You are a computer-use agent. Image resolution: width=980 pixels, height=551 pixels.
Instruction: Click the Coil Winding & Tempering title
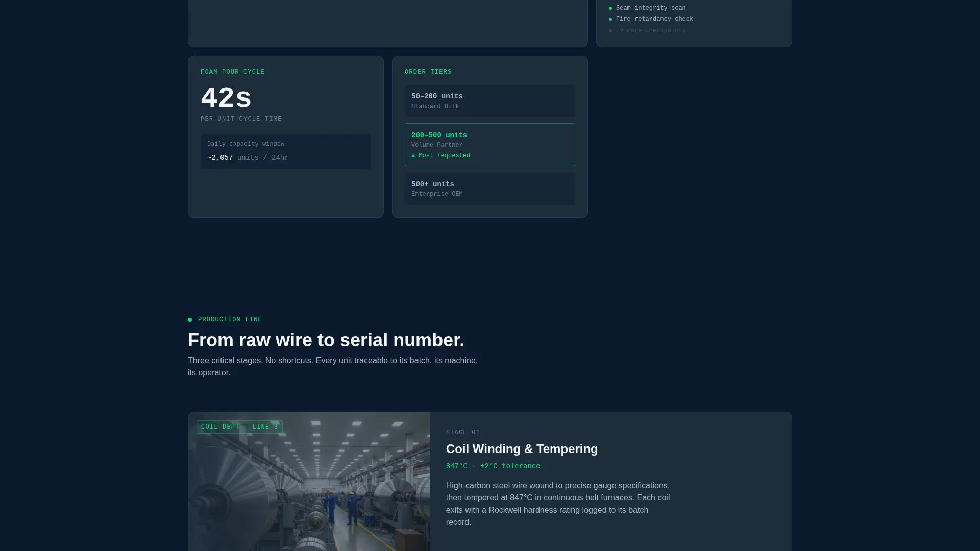(522, 449)
